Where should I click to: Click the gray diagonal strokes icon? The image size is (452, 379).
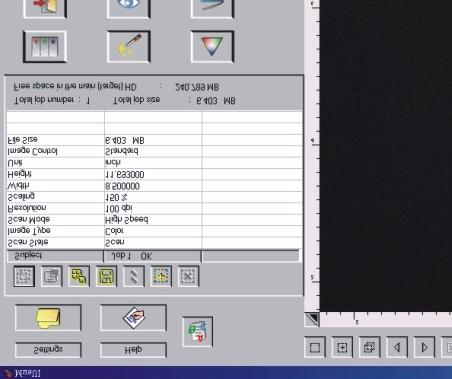coord(134,276)
